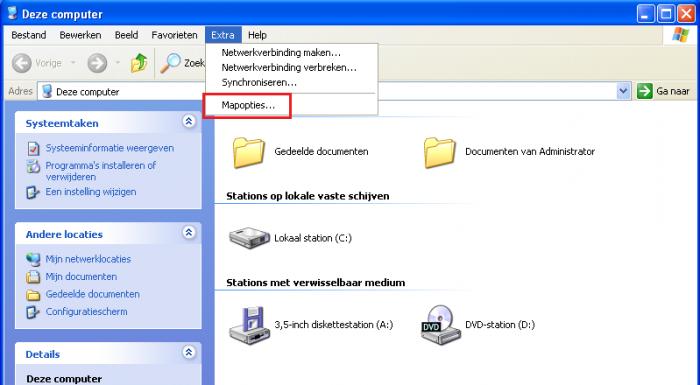Select the Lokaal station (C:) drive icon
The height and width of the screenshot is (385, 700).
[249, 238]
